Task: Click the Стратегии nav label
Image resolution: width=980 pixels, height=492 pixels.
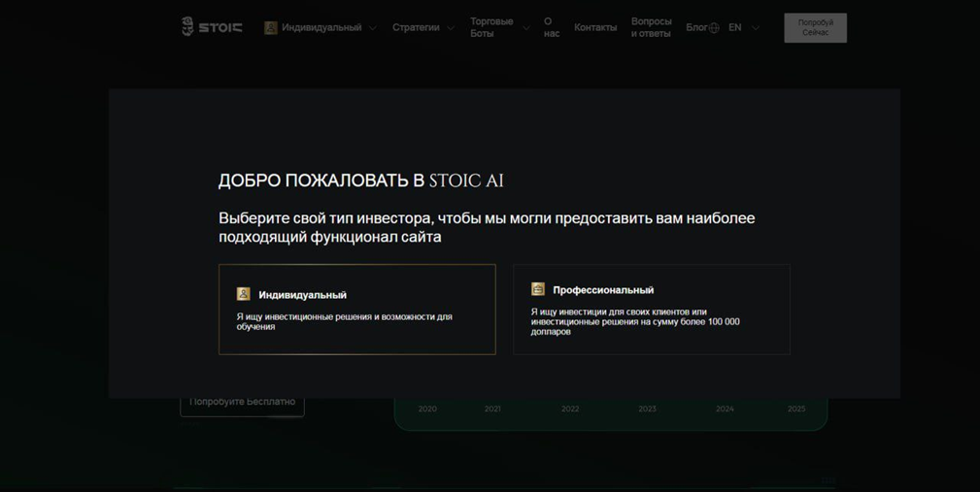Action: pos(416,27)
